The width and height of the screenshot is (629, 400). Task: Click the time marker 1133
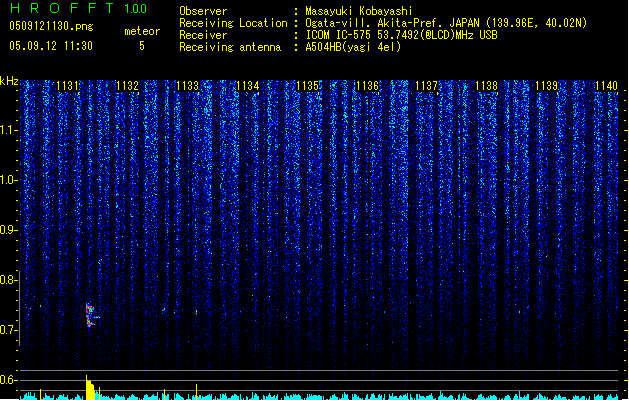(x=187, y=86)
